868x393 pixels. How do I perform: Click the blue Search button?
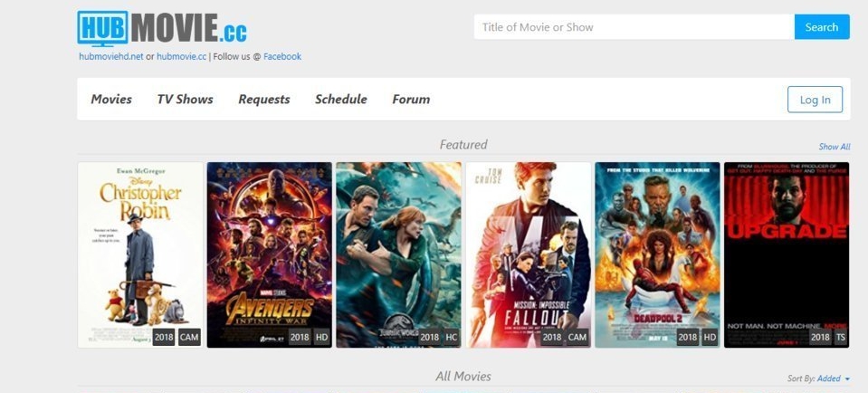click(x=822, y=27)
